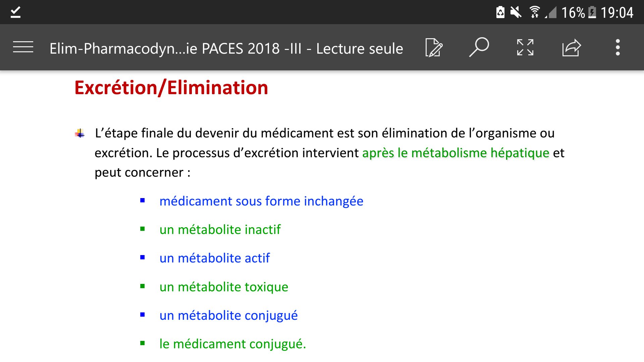Tap the battery percentage indicator
Screen dimensions: 644x362
pos(573,13)
